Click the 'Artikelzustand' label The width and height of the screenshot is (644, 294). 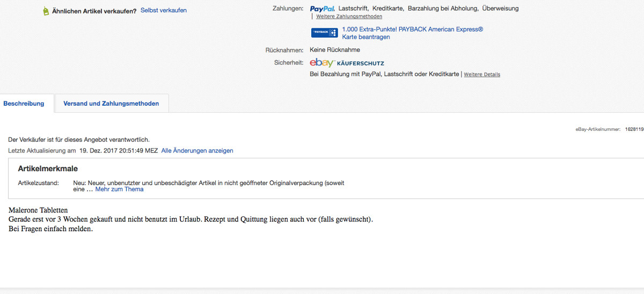pyautogui.click(x=38, y=183)
